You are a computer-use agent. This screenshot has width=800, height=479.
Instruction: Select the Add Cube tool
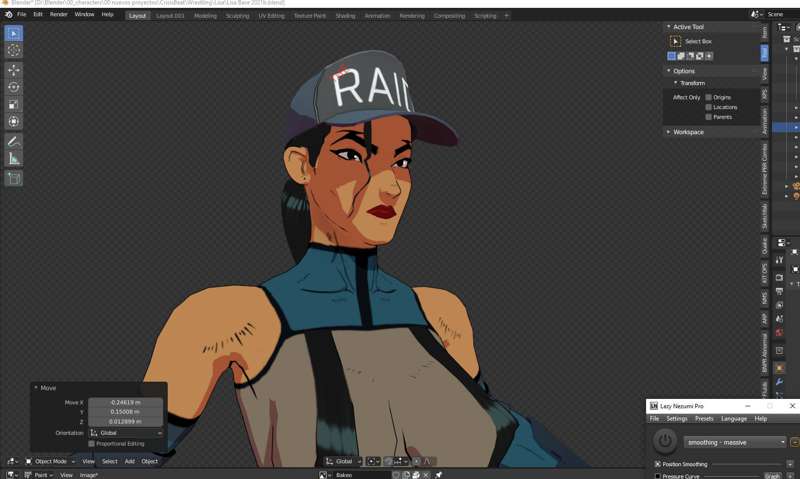click(14, 179)
